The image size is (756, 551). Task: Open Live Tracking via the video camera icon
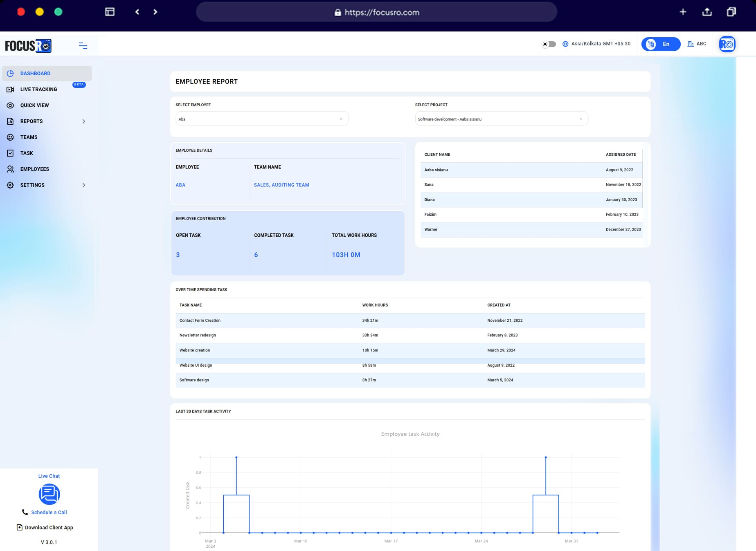click(x=10, y=89)
